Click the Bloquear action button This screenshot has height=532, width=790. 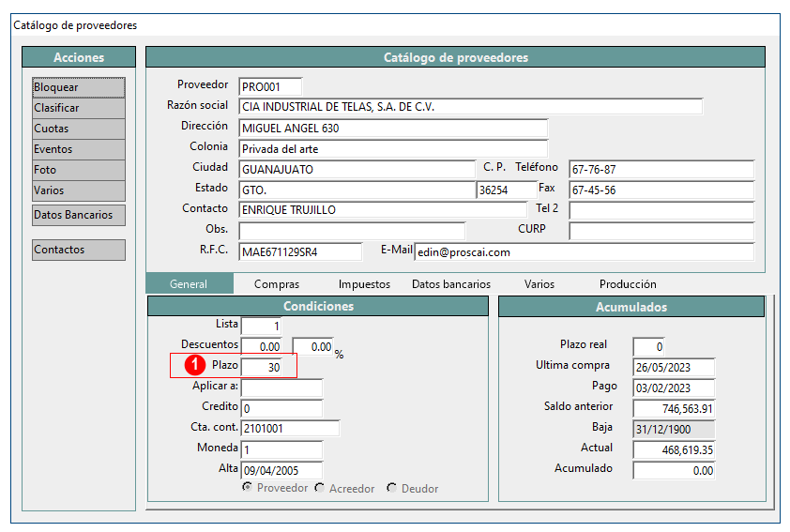tap(79, 87)
